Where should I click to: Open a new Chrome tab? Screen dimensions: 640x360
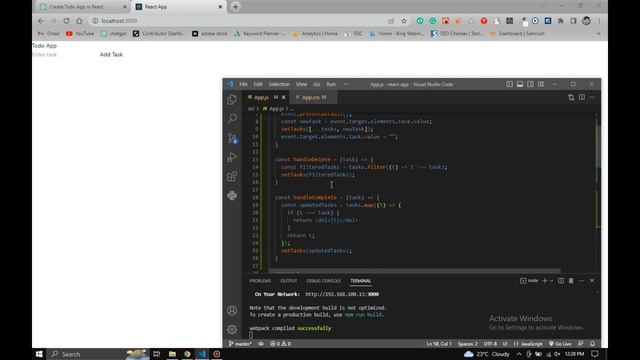tap(236, 7)
